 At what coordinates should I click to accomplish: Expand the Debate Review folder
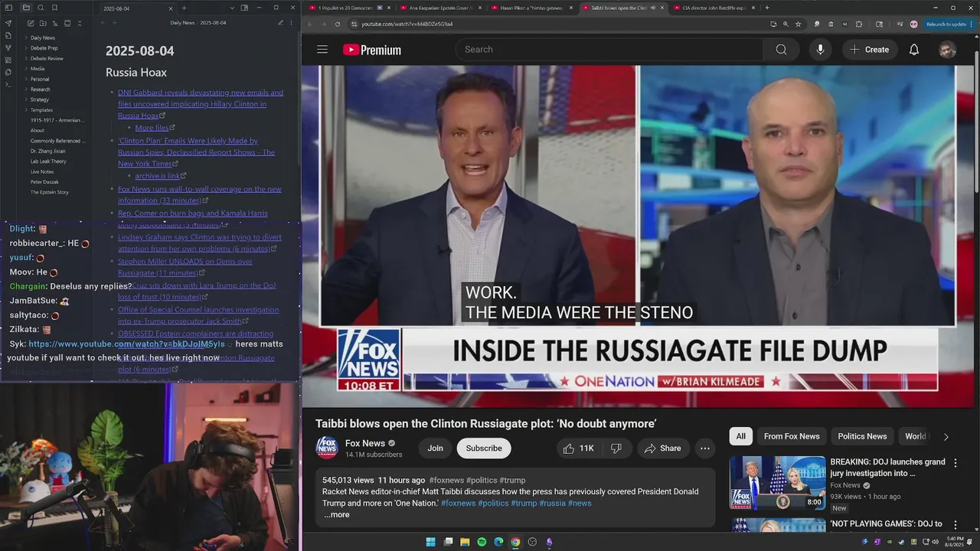(46, 58)
